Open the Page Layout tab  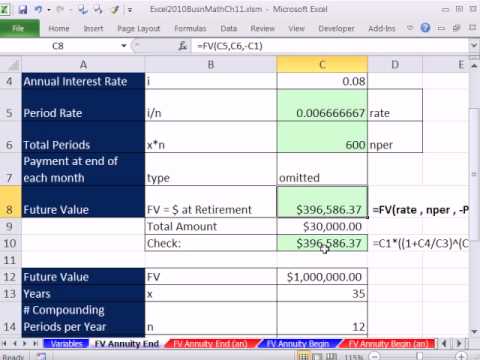[139, 29]
